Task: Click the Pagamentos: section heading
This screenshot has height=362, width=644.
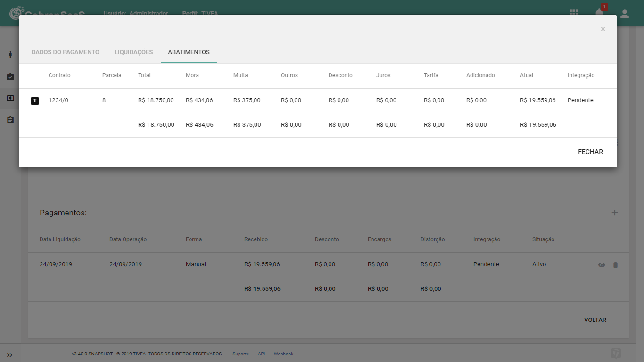Action: [x=63, y=213]
